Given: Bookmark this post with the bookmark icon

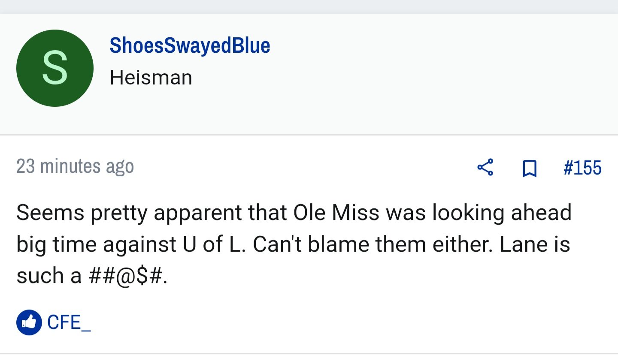Looking at the screenshot, I should 530,168.
